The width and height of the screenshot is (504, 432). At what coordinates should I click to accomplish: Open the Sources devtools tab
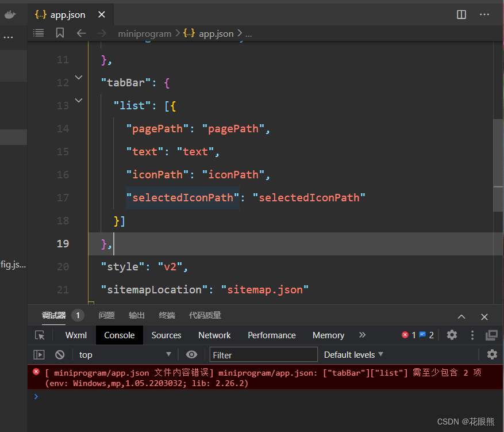pyautogui.click(x=166, y=335)
